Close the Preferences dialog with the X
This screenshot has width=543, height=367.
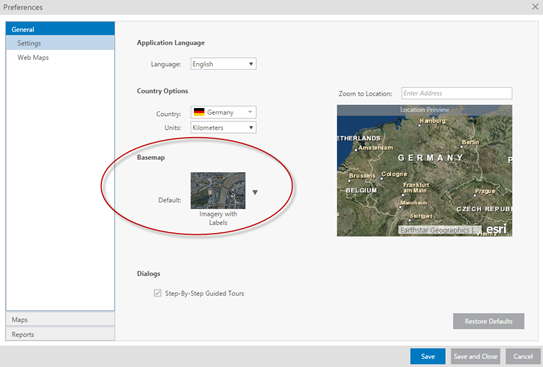coord(535,7)
